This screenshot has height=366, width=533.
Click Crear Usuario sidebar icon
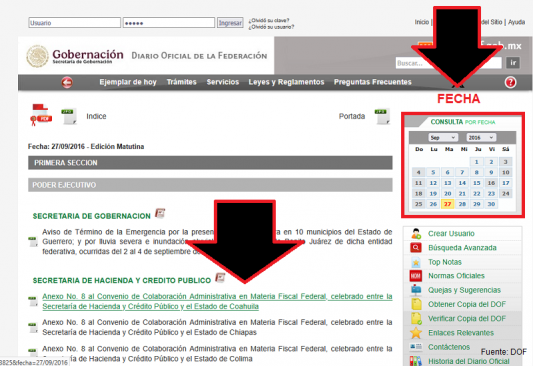(x=416, y=234)
